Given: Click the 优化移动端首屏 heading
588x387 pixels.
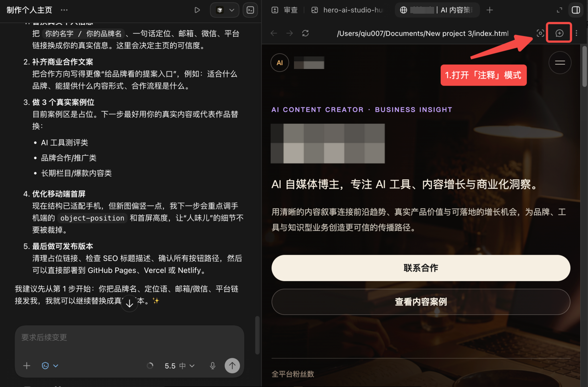Looking at the screenshot, I should tap(59, 194).
